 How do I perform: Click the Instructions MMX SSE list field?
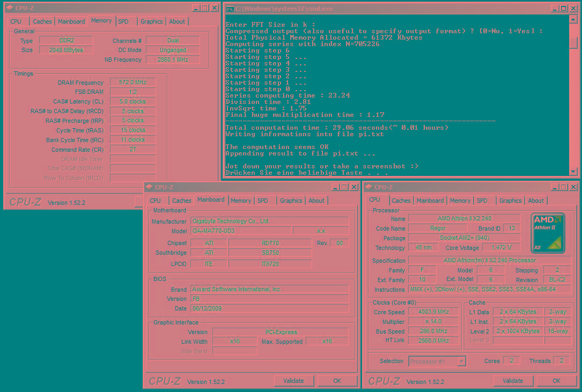490,289
